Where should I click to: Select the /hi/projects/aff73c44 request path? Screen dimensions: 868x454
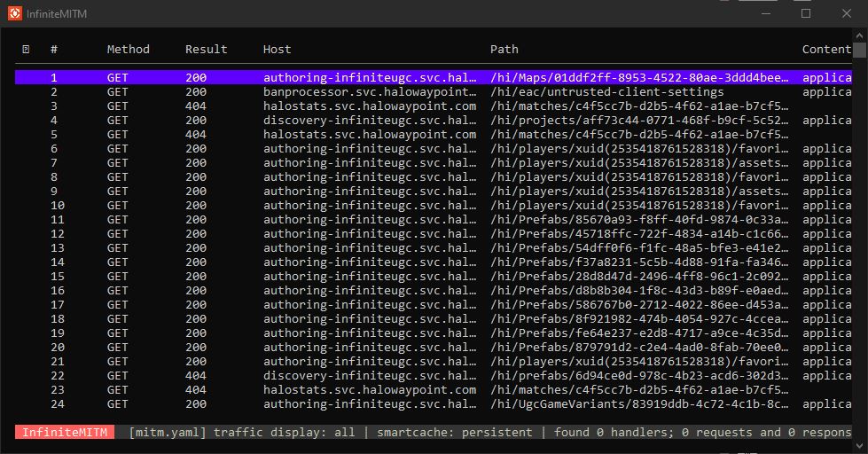(x=639, y=120)
